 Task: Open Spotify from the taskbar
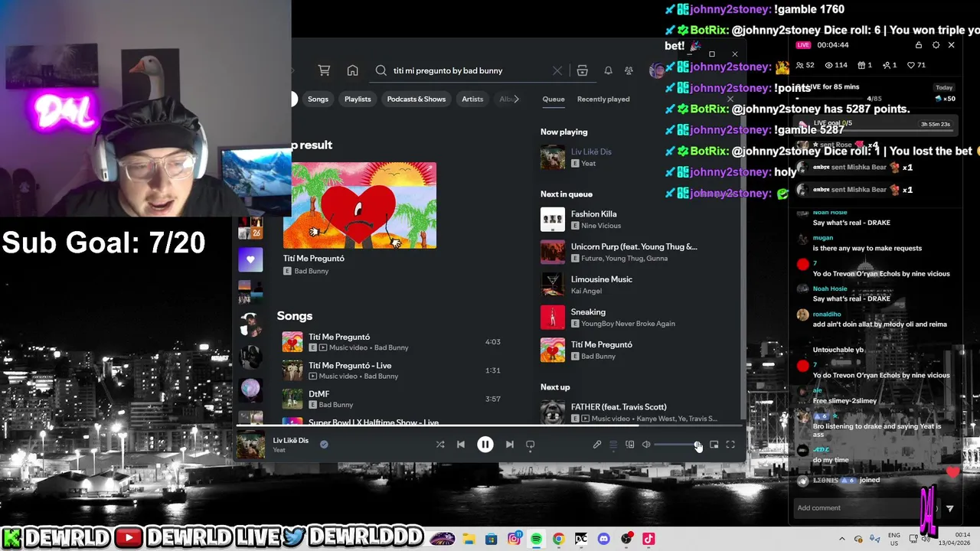tap(536, 539)
